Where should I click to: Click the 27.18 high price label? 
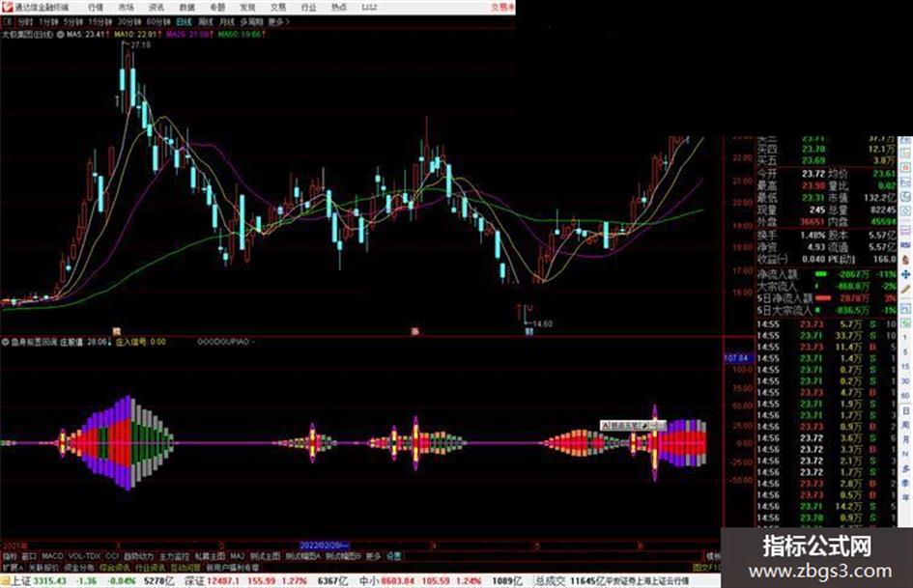pyautogui.click(x=140, y=44)
